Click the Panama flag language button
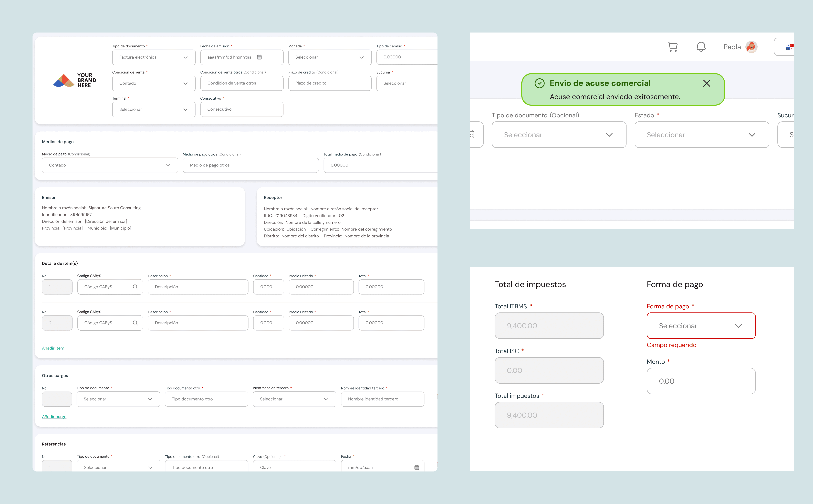Screen dimensions: 813x504 click(784, 47)
